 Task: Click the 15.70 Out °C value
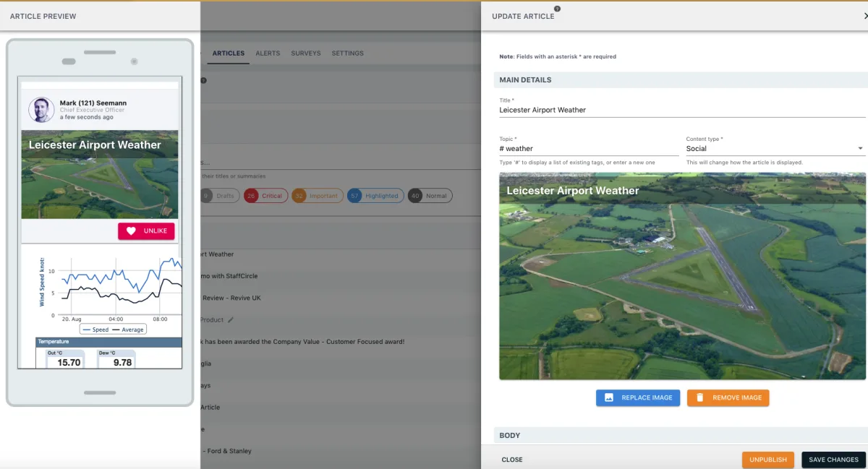tap(69, 363)
